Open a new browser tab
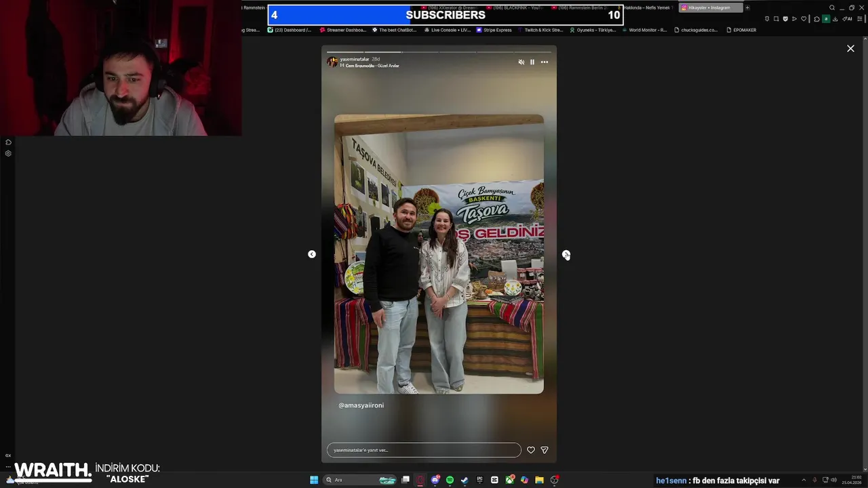Screen dimensions: 868x488 [747, 7]
